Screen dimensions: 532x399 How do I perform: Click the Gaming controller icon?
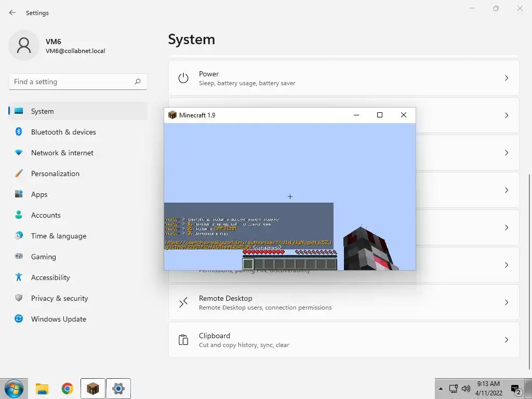[19, 256]
